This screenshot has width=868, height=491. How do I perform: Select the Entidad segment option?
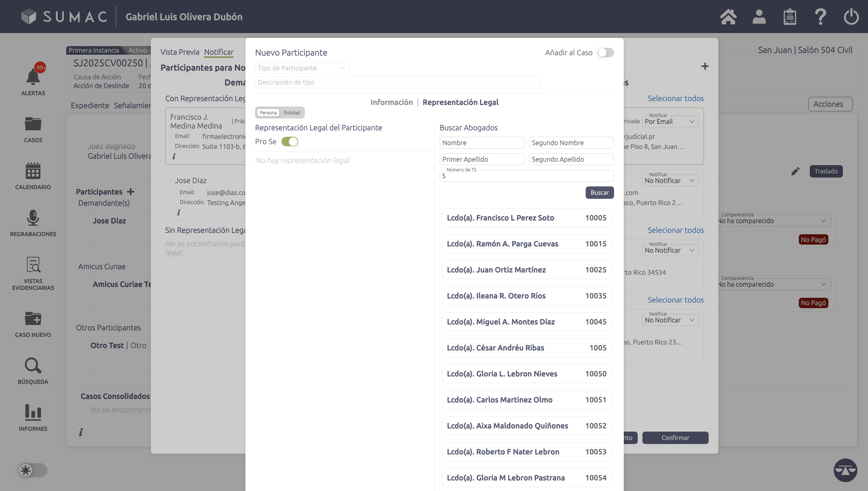click(292, 113)
